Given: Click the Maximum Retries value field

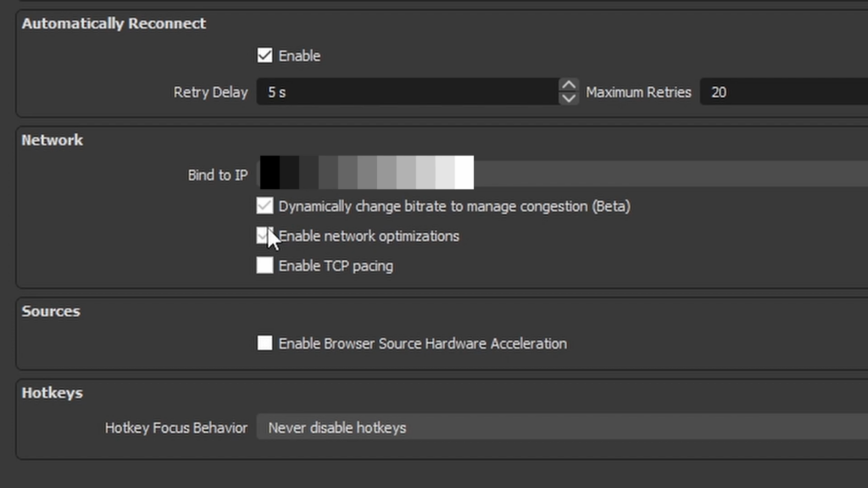Looking at the screenshot, I should click(x=780, y=91).
